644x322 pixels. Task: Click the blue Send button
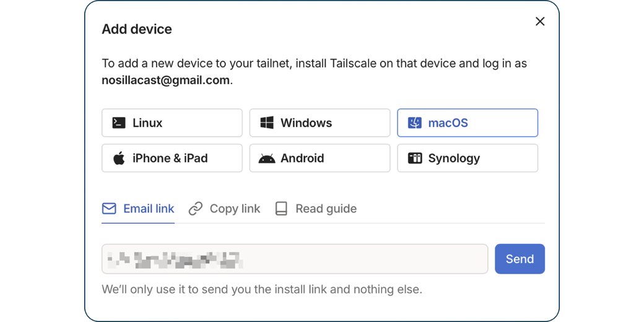pyautogui.click(x=520, y=259)
